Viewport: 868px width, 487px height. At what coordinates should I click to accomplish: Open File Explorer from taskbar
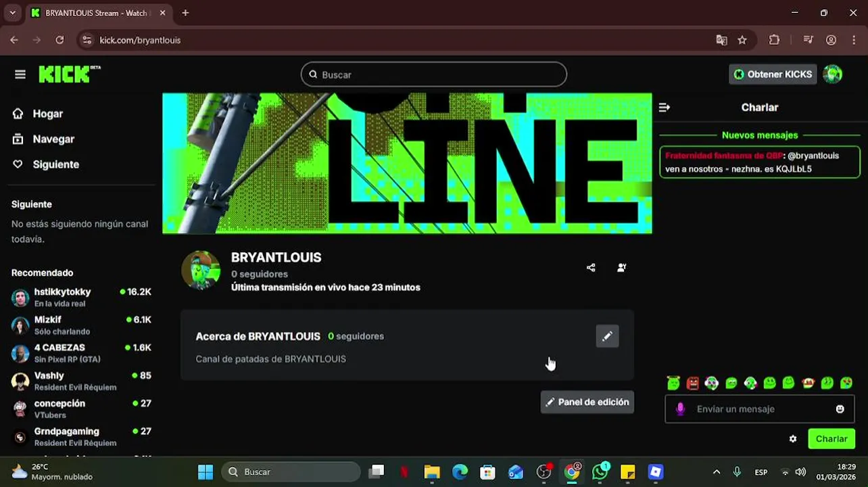(x=432, y=471)
